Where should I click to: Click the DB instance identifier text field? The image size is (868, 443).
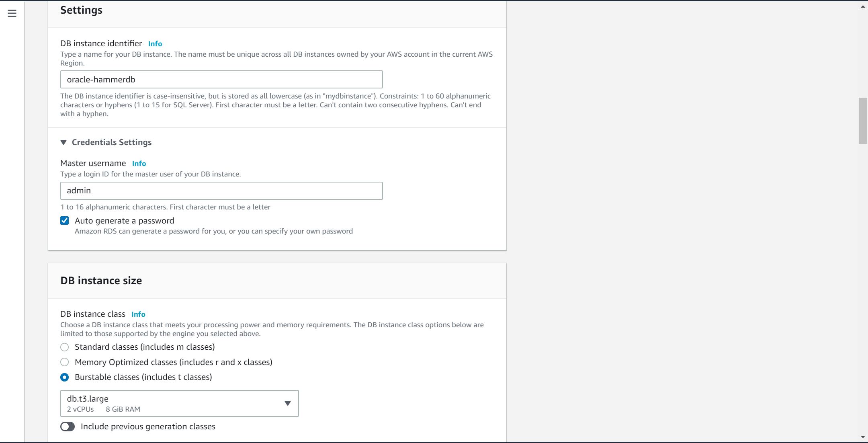[x=221, y=80]
